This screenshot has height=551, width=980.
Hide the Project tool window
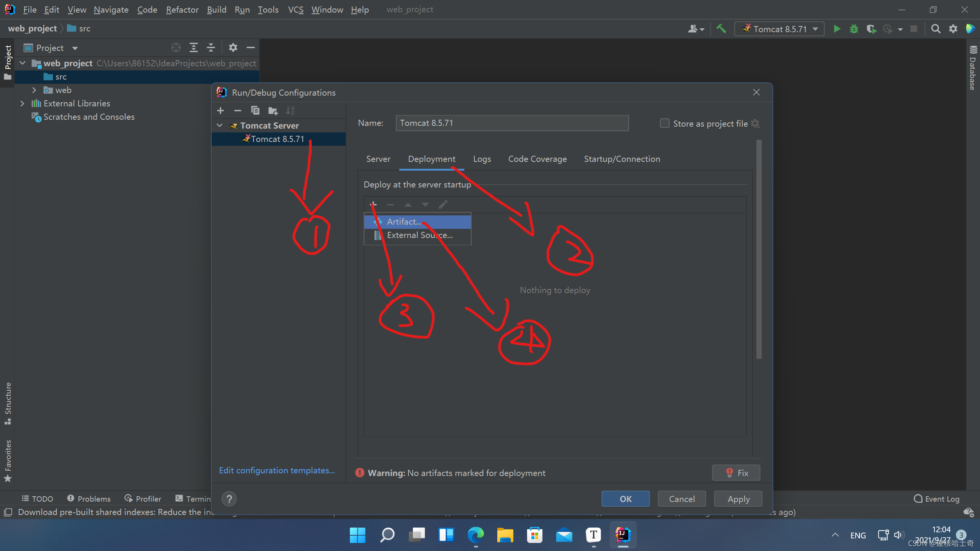pos(251,47)
